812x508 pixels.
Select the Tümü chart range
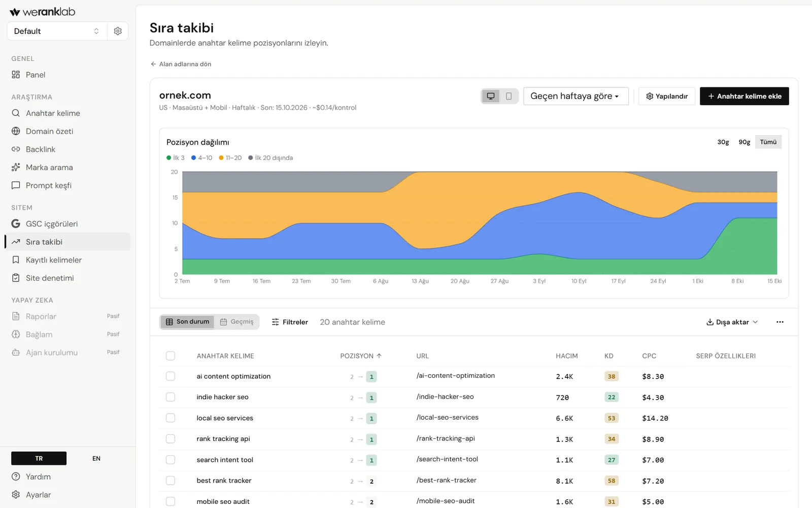(768, 142)
